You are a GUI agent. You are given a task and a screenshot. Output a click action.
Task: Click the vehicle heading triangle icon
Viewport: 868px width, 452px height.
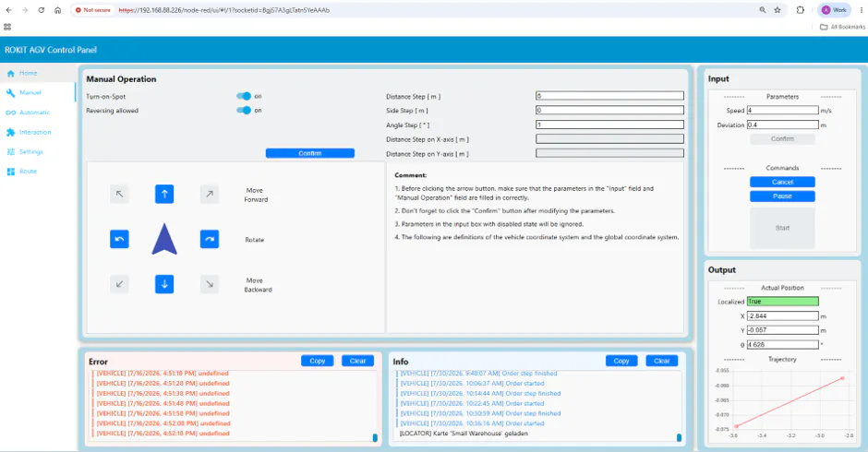(164, 239)
